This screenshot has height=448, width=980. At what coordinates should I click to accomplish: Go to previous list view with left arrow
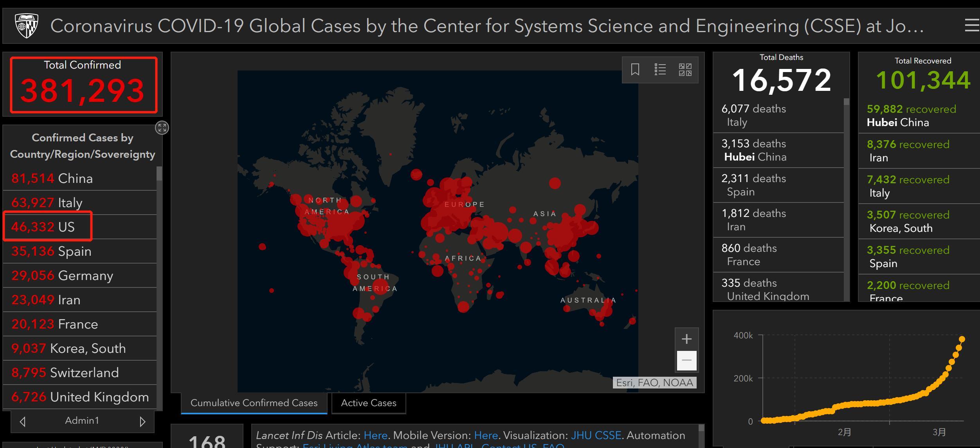click(x=23, y=421)
